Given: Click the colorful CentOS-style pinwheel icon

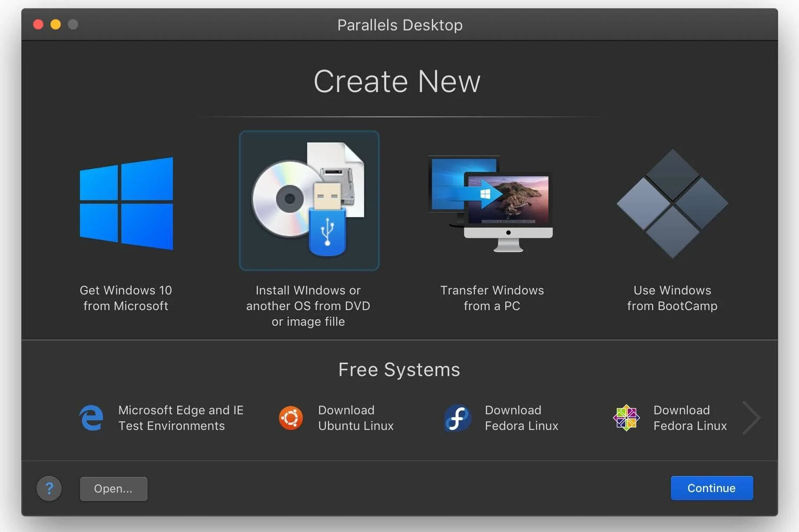Looking at the screenshot, I should pos(626,418).
